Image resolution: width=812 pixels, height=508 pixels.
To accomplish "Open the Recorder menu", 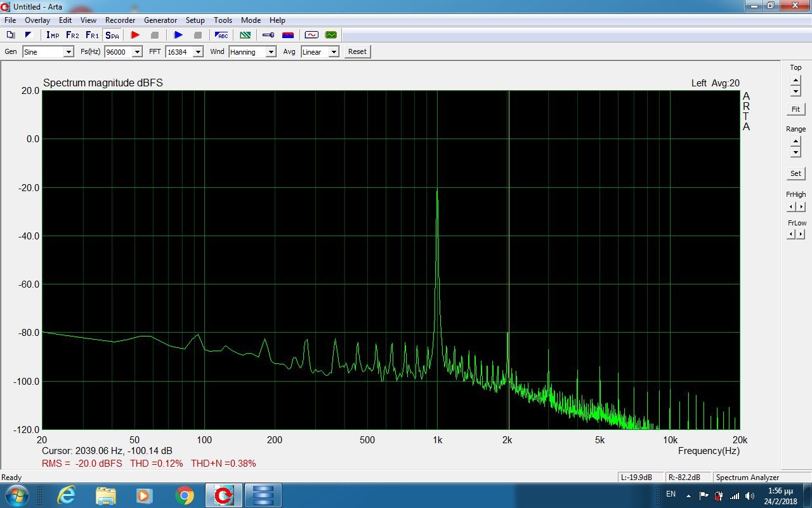I will (x=120, y=20).
